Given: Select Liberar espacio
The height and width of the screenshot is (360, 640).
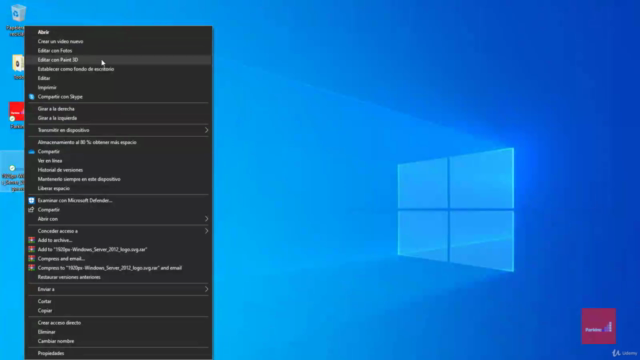Looking at the screenshot, I should pos(118,189).
